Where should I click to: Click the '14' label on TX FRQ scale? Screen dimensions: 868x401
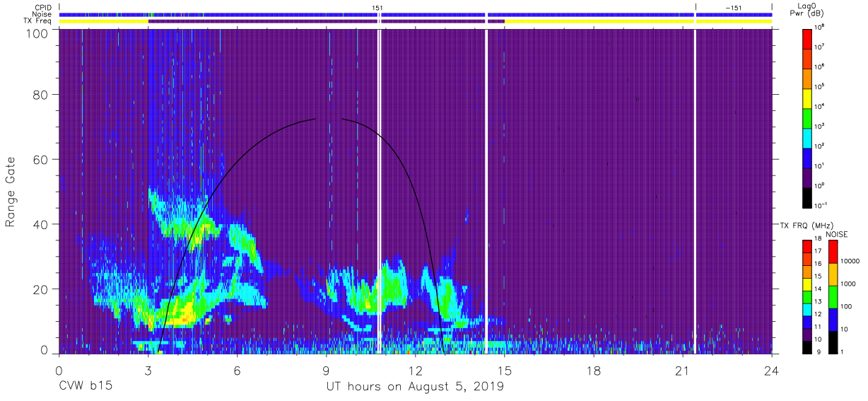click(819, 289)
